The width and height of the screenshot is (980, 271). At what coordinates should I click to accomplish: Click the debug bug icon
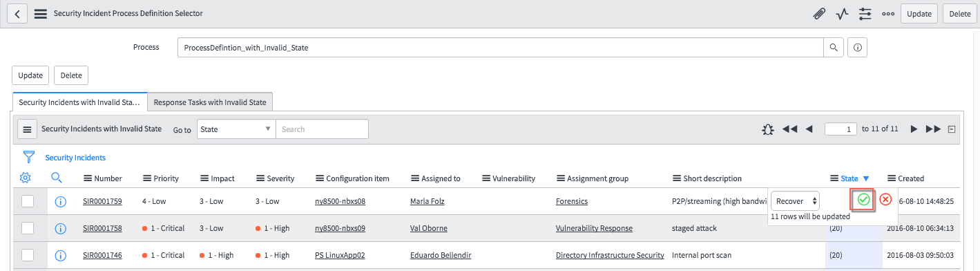tap(767, 129)
